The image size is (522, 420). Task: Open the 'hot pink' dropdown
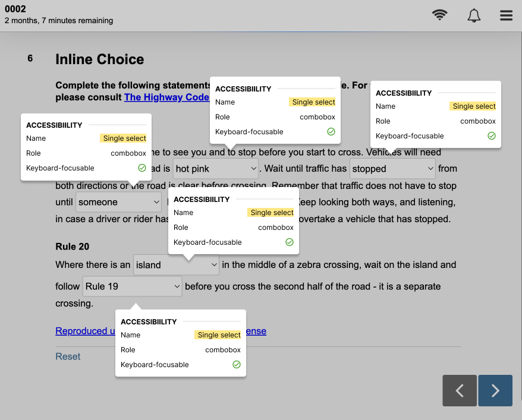pos(216,169)
